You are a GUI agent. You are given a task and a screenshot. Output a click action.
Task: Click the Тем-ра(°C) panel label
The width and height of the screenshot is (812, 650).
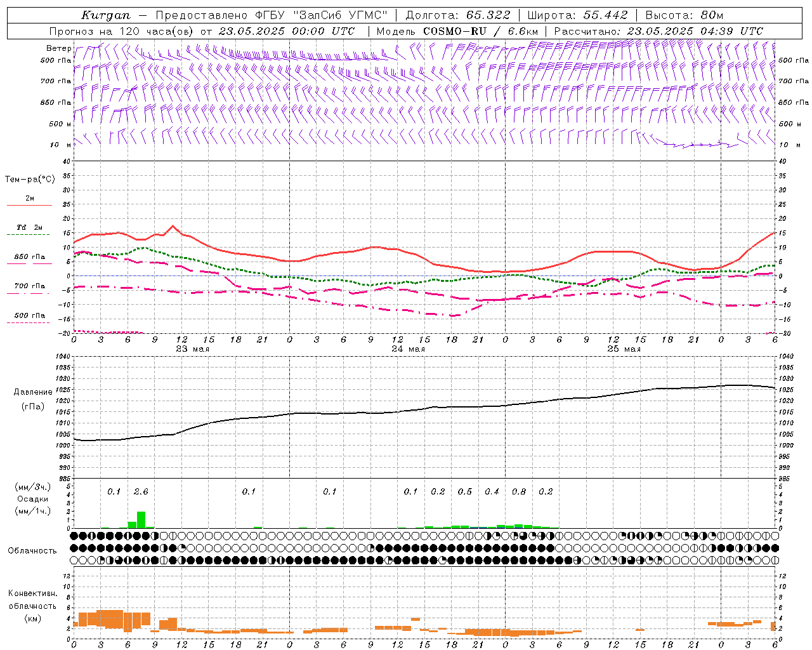[x=30, y=180]
